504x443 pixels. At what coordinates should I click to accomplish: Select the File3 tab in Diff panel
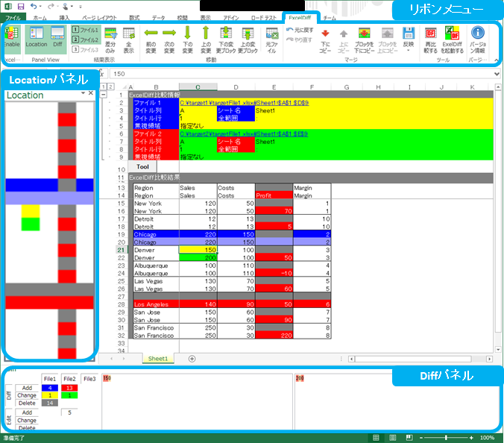(x=89, y=379)
